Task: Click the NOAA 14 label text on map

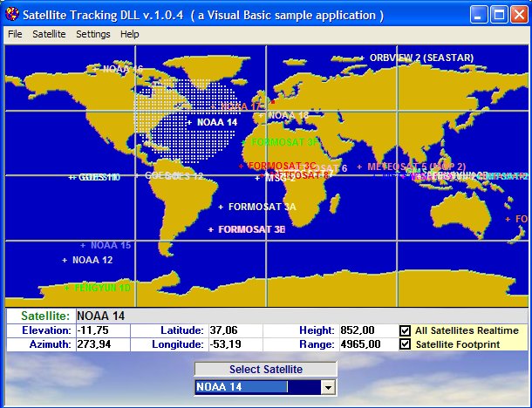Action: click(217, 122)
